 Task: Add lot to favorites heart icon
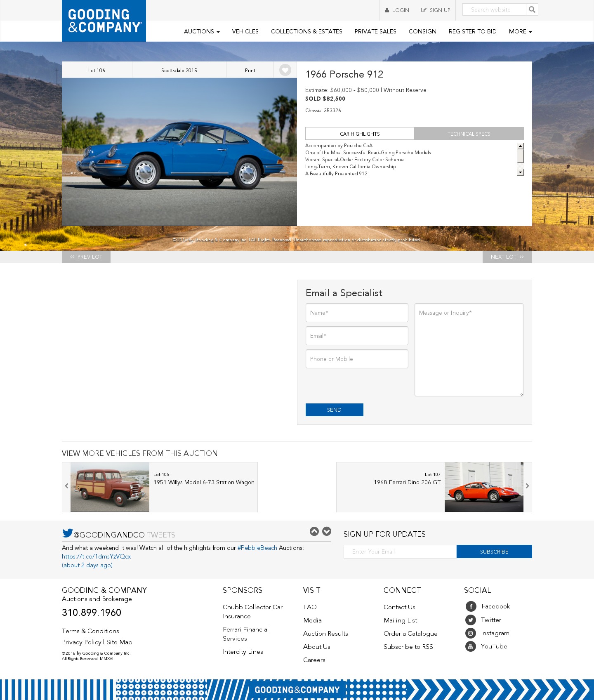pos(285,70)
